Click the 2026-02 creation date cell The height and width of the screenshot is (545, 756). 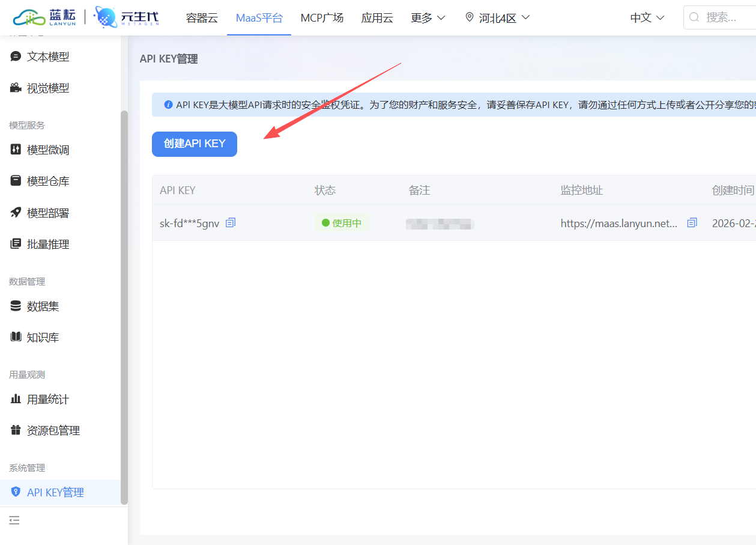click(x=734, y=223)
